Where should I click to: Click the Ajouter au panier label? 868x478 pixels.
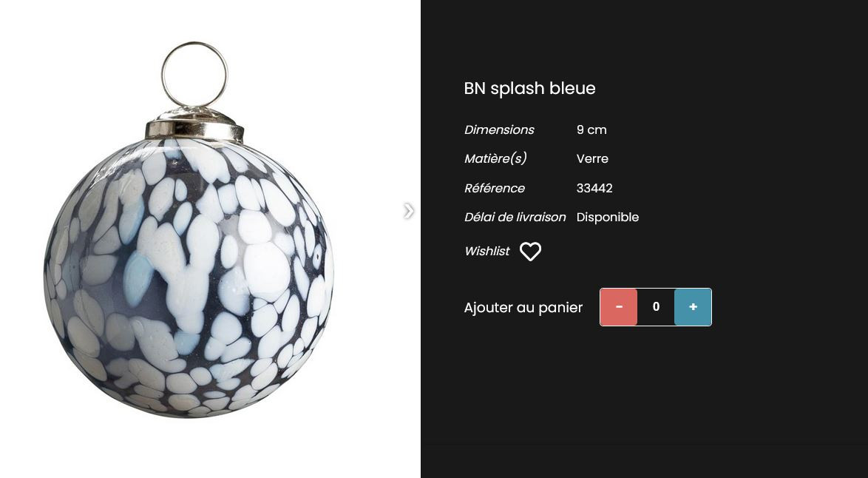(x=523, y=307)
